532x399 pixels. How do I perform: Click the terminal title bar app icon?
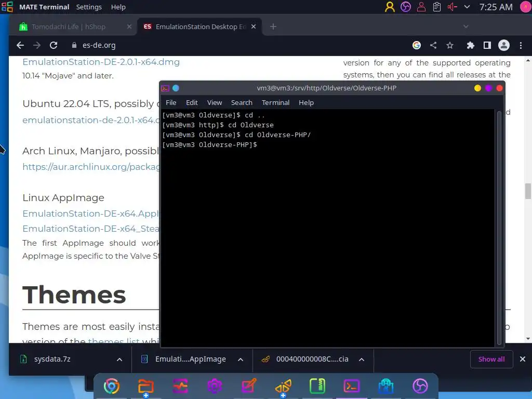coord(166,88)
